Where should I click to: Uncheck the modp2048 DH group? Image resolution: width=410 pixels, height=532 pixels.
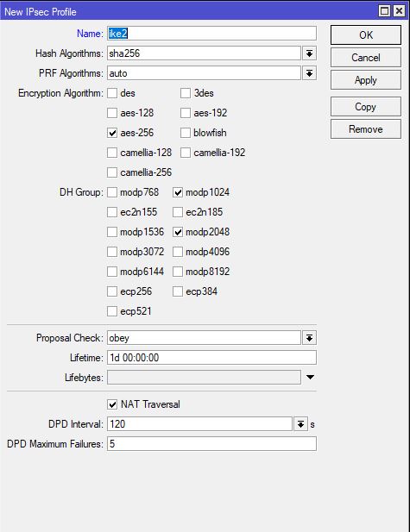point(178,232)
